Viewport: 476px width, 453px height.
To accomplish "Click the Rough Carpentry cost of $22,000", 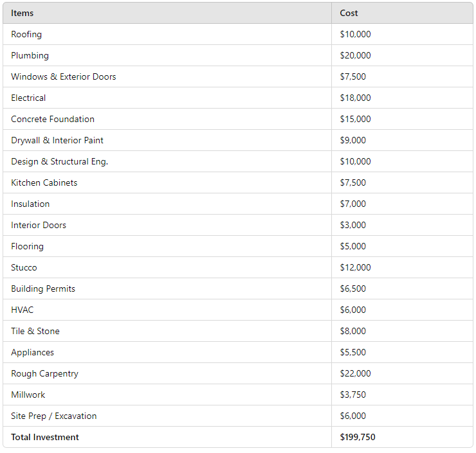I will (x=355, y=373).
